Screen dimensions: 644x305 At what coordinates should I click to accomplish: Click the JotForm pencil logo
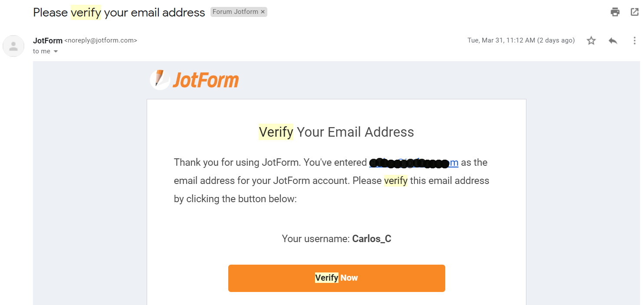160,79
